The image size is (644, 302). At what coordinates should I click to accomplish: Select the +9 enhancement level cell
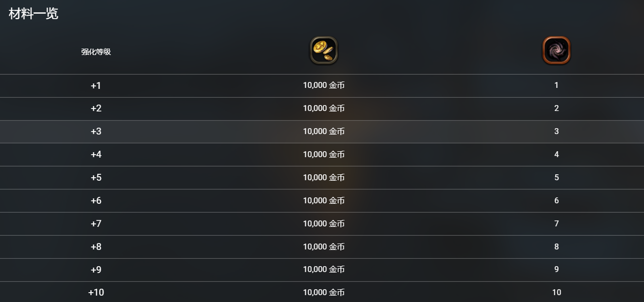click(96, 270)
